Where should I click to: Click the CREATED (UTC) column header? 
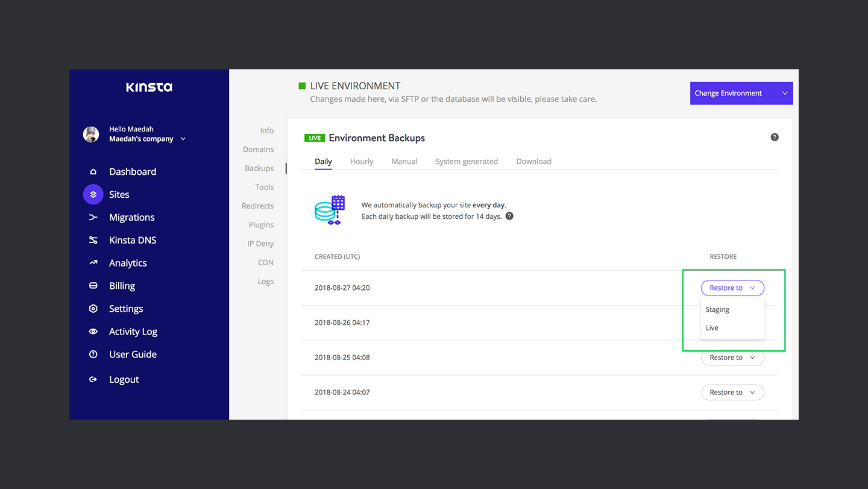[338, 257]
